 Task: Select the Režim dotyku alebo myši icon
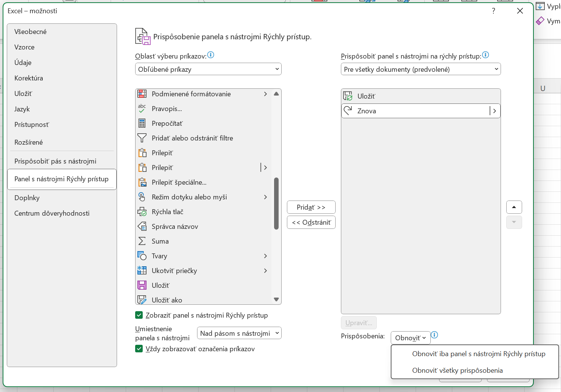coord(142,197)
